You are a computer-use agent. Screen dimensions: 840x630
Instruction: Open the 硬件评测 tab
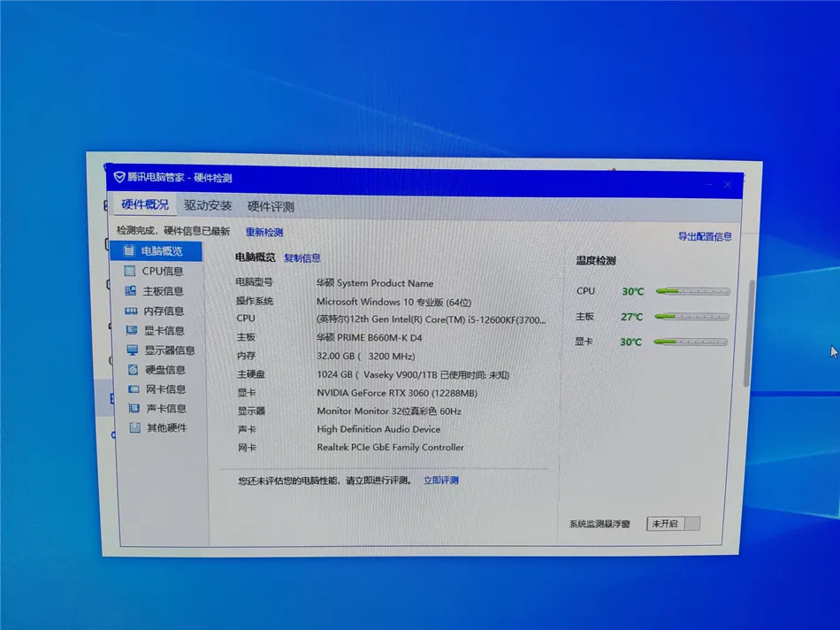271,207
